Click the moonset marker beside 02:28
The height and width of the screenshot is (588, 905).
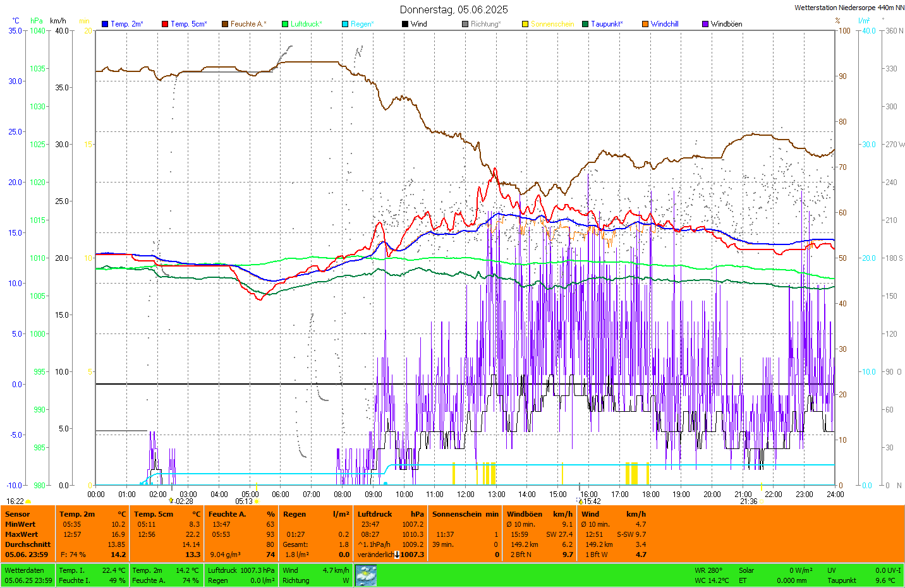coord(171,501)
